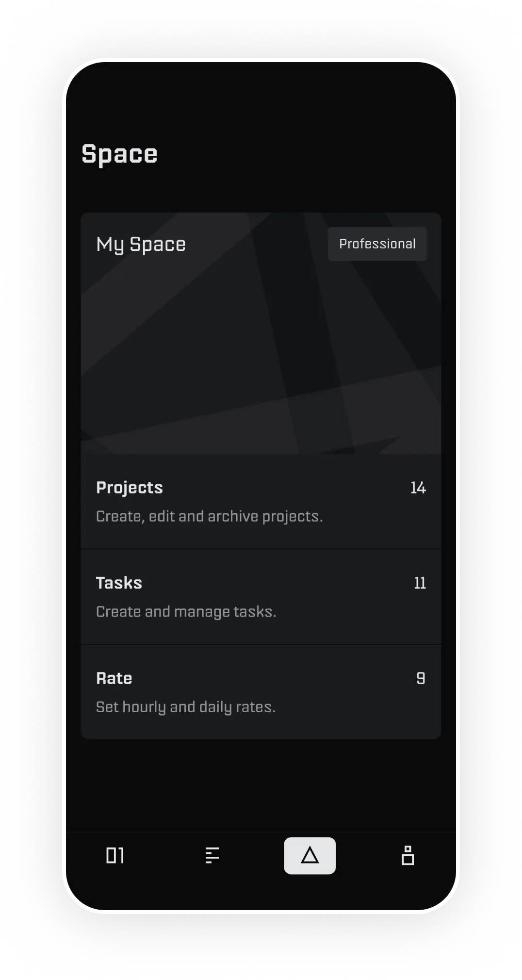
Task: Open the Tasks row
Action: tap(261, 597)
